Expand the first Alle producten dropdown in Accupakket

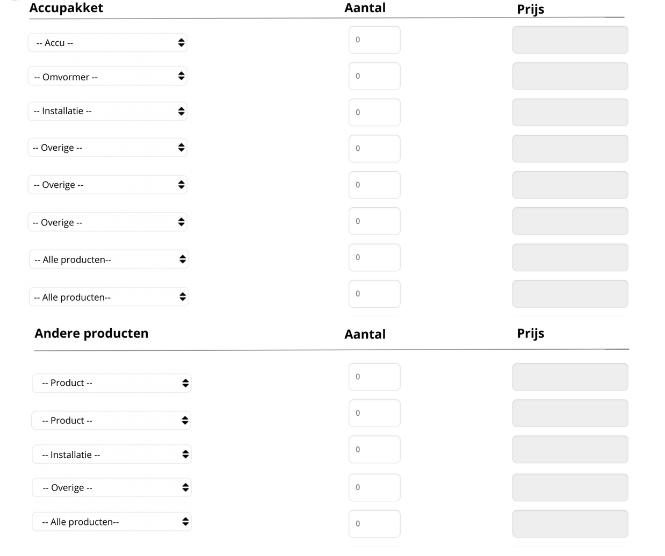(x=108, y=259)
